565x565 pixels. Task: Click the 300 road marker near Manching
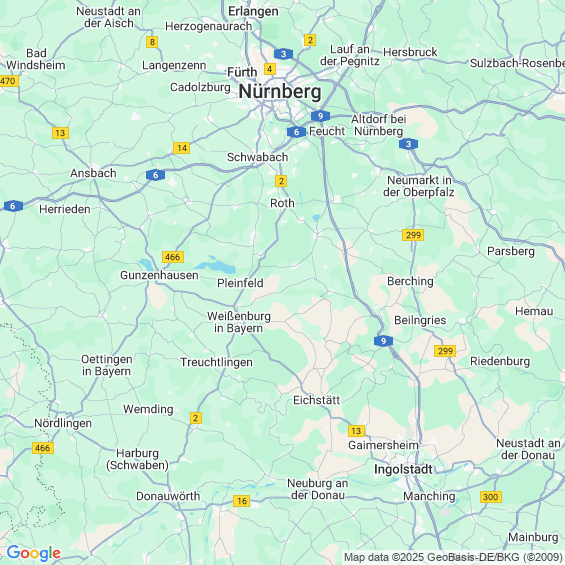[x=490, y=497]
